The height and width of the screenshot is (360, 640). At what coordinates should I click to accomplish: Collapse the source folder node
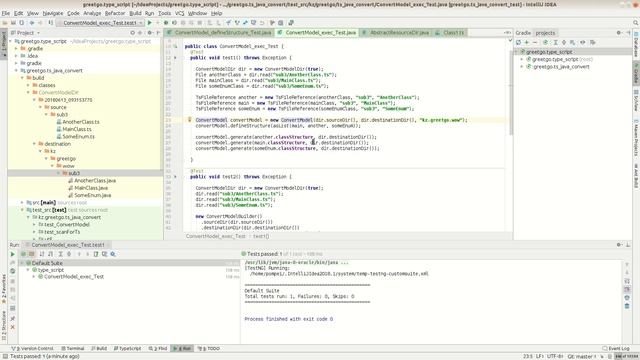pyautogui.click(x=41, y=107)
